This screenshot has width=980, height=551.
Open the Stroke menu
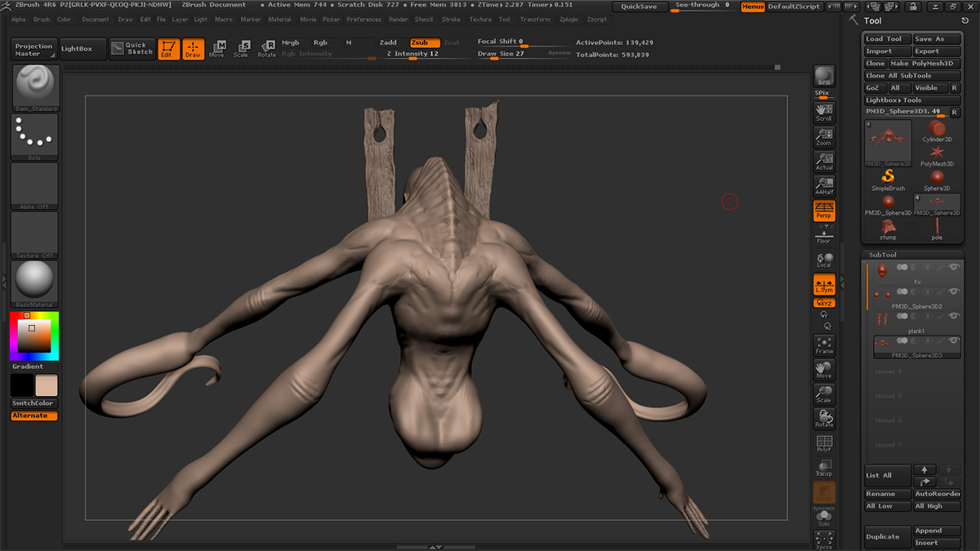pyautogui.click(x=451, y=19)
